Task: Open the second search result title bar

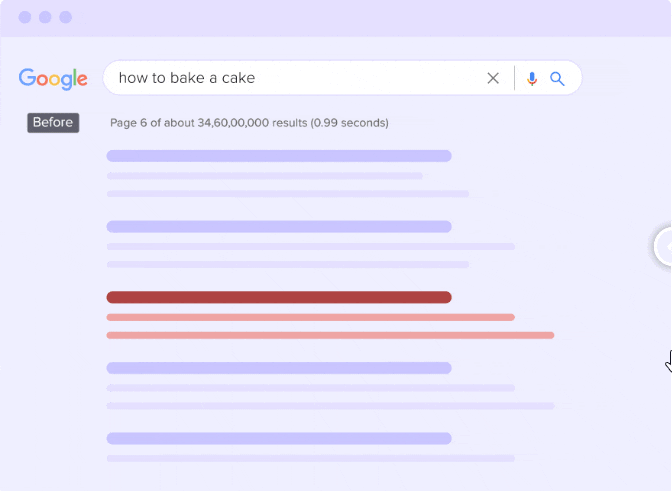Action: click(x=279, y=227)
